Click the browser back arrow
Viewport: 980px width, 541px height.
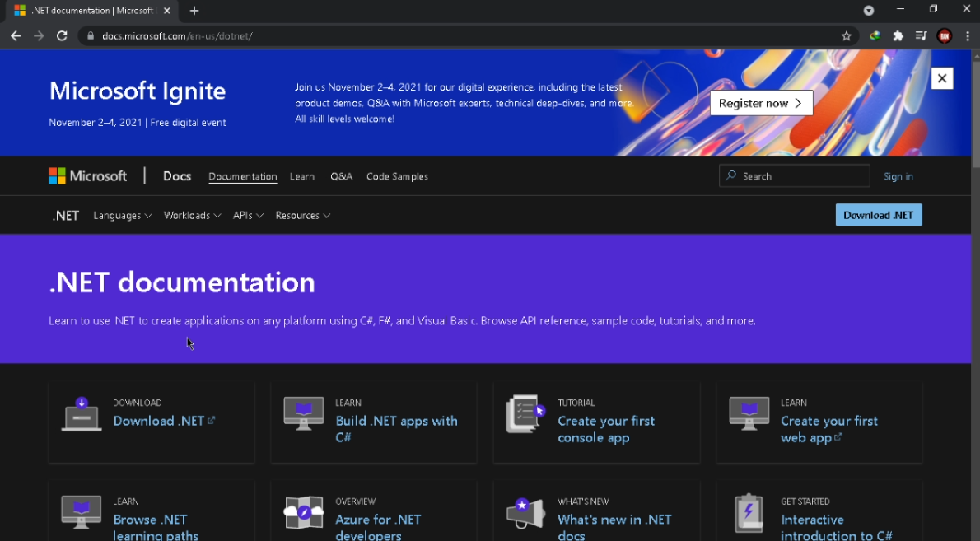pyautogui.click(x=16, y=36)
